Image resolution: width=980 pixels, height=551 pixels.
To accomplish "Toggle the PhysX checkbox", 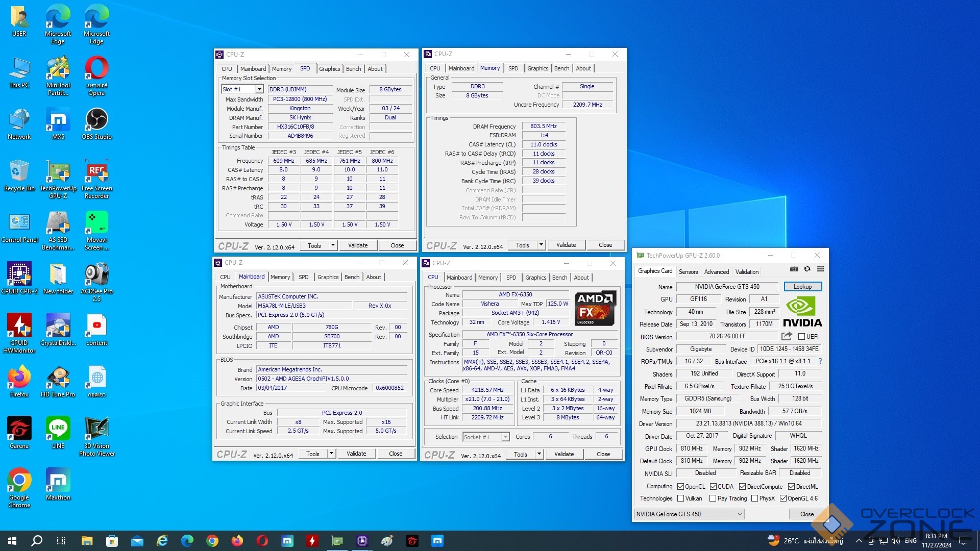I will pyautogui.click(x=754, y=498).
